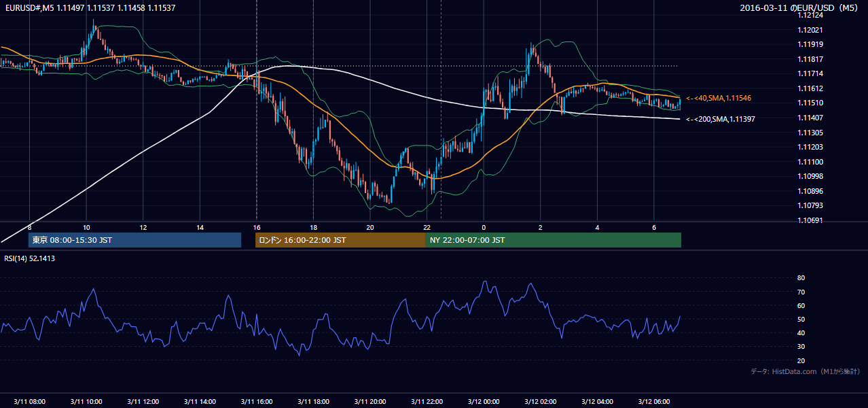Click hour label 14 on price chart axis
This screenshot has height=408, width=868.
point(200,227)
